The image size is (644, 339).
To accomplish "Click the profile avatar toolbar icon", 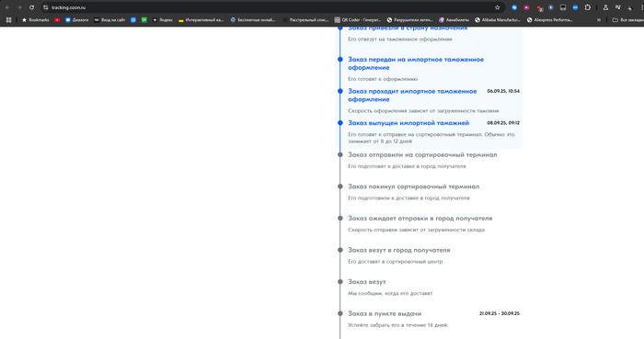I will tap(629, 7).
